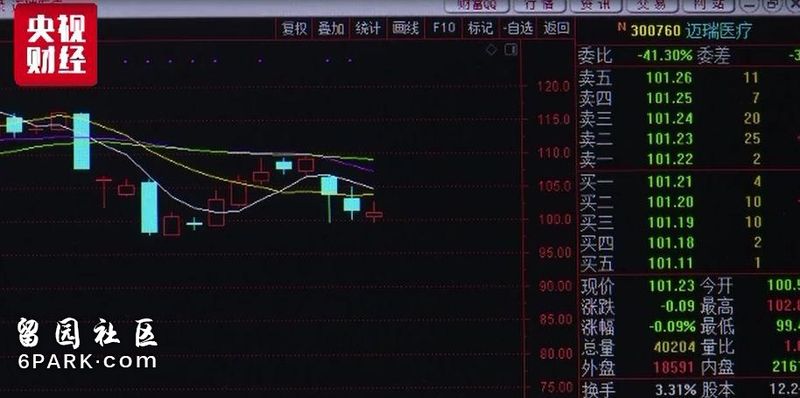
Task: Switch to the 行情 quotes tab
Action: point(540,5)
